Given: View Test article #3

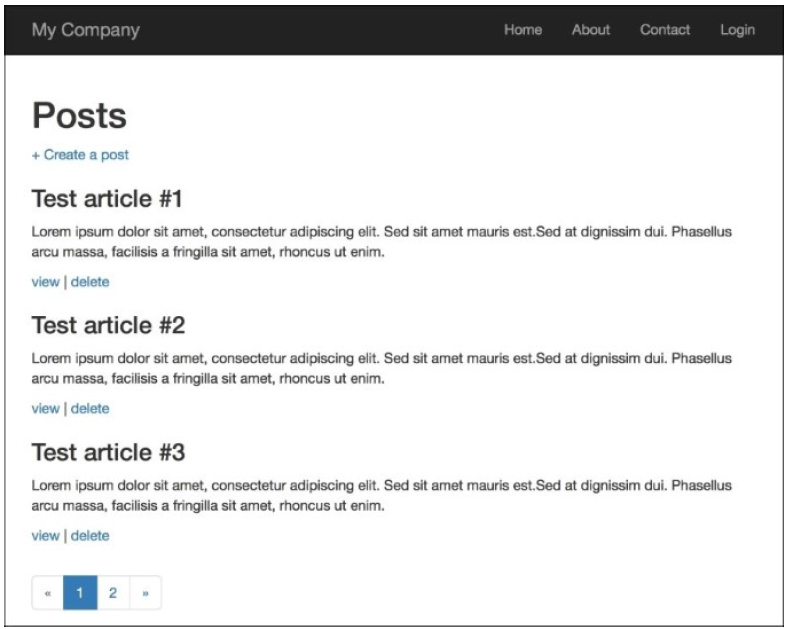Looking at the screenshot, I should (x=46, y=536).
